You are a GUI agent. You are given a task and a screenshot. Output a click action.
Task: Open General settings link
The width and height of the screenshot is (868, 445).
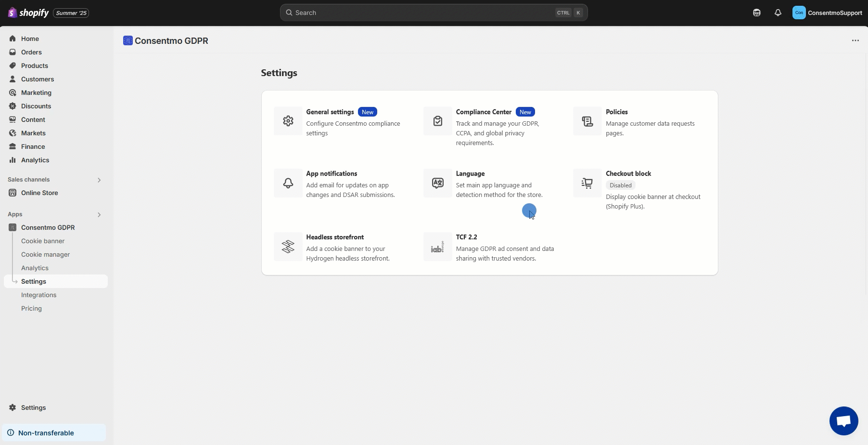coord(330,112)
